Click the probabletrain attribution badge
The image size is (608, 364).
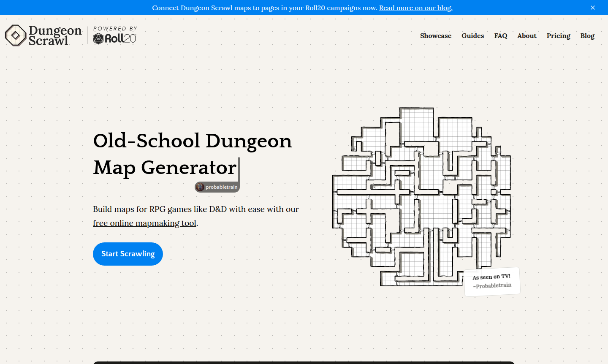tap(217, 187)
